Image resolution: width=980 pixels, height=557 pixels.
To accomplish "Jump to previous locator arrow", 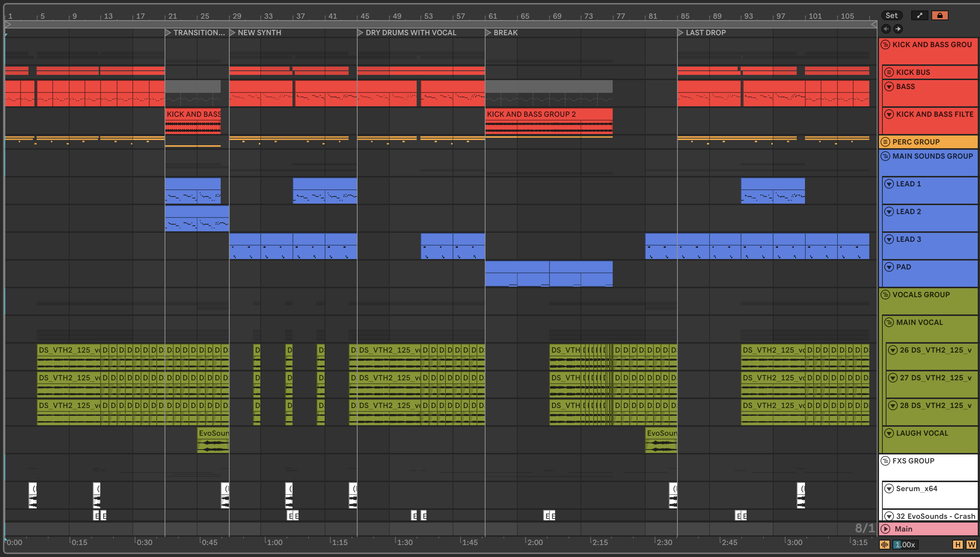I will (x=886, y=29).
